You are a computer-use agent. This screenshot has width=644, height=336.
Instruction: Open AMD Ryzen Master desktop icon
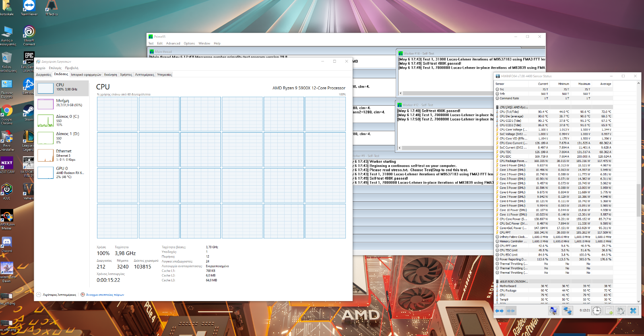point(7,219)
